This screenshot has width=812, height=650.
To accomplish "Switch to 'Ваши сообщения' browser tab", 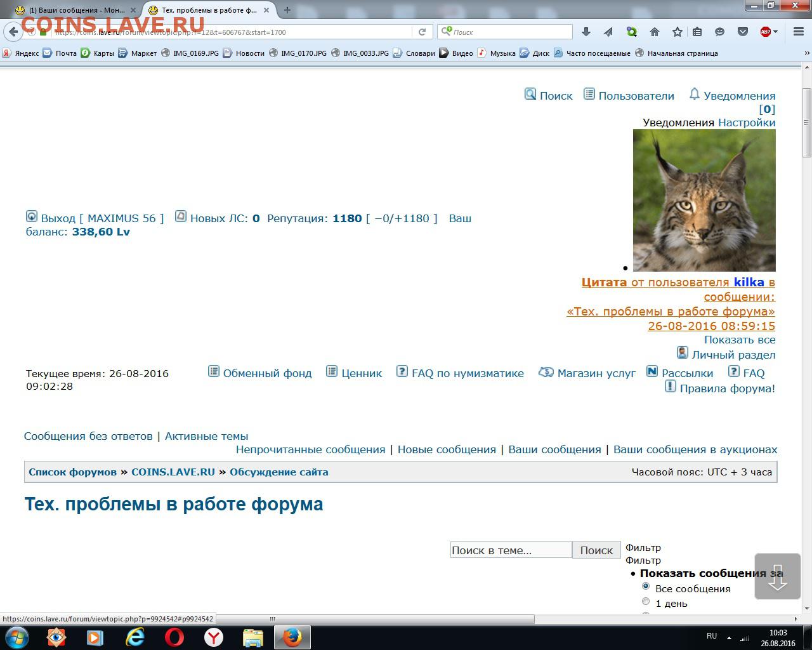I will pyautogui.click(x=77, y=10).
